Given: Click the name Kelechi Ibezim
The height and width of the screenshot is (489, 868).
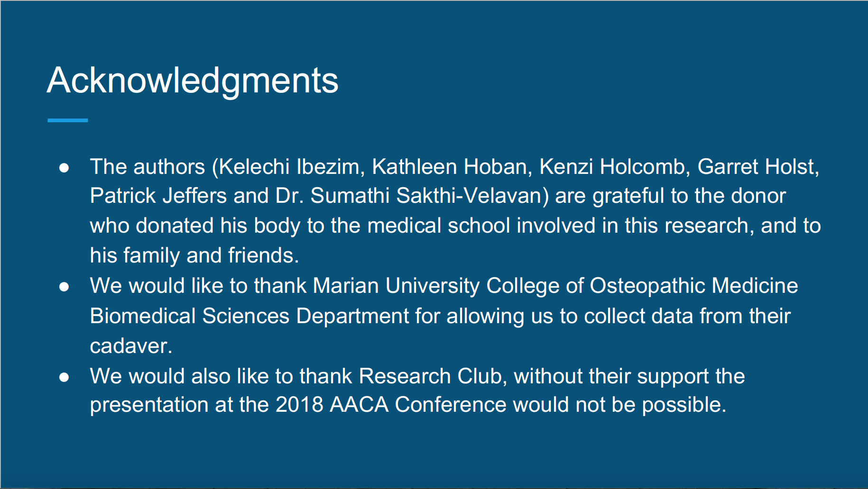Looking at the screenshot, I should coord(288,167).
